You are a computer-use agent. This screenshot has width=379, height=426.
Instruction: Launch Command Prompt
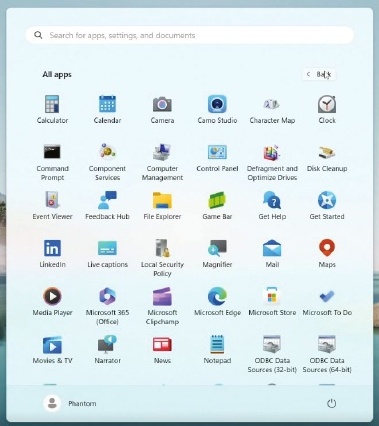(52, 162)
